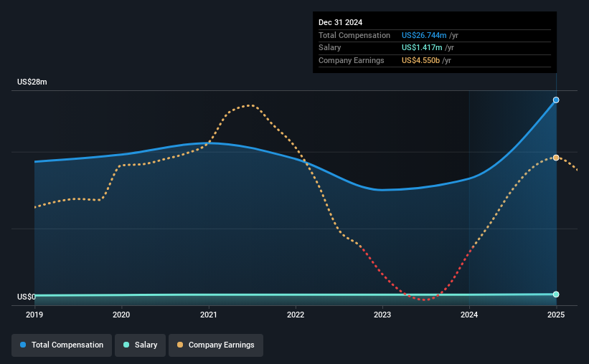Click the Dec 31 2024 tooltip date
The image size is (589, 364).
[340, 22]
